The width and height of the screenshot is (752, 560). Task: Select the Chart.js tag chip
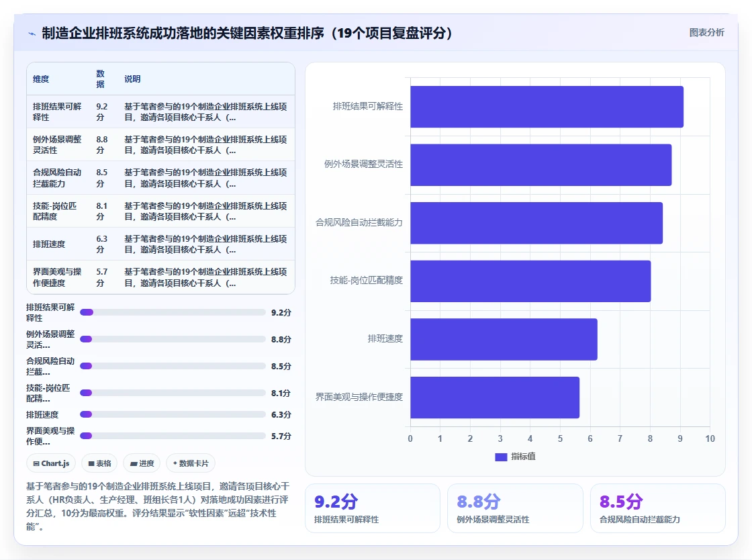point(51,463)
